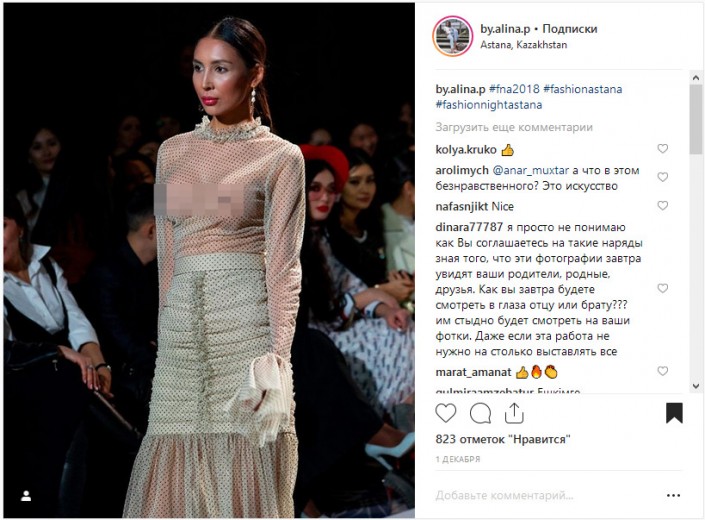This screenshot has height=520, width=705.
Task: Click scrollbar up arrow in comments
Action: click(x=696, y=77)
